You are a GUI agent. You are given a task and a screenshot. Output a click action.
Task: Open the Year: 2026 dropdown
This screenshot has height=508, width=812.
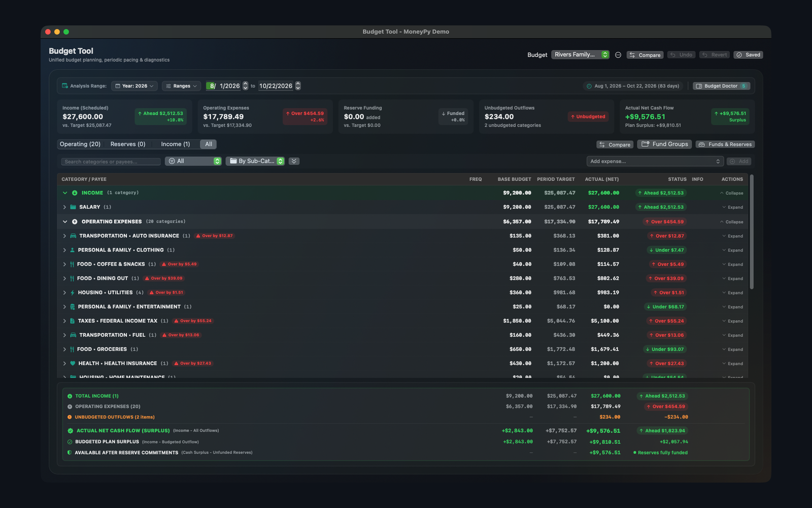tap(134, 86)
